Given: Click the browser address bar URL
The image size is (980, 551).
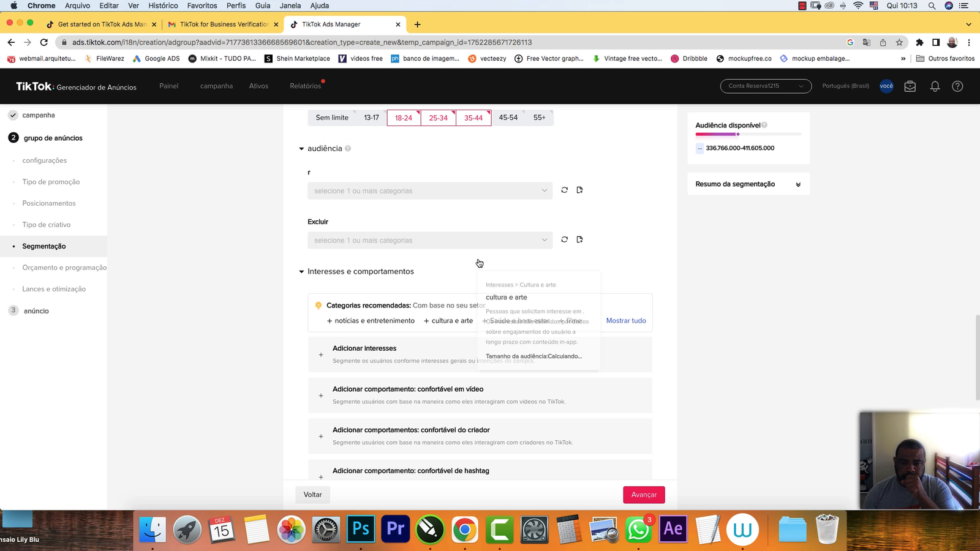Looking at the screenshot, I should pos(302,42).
